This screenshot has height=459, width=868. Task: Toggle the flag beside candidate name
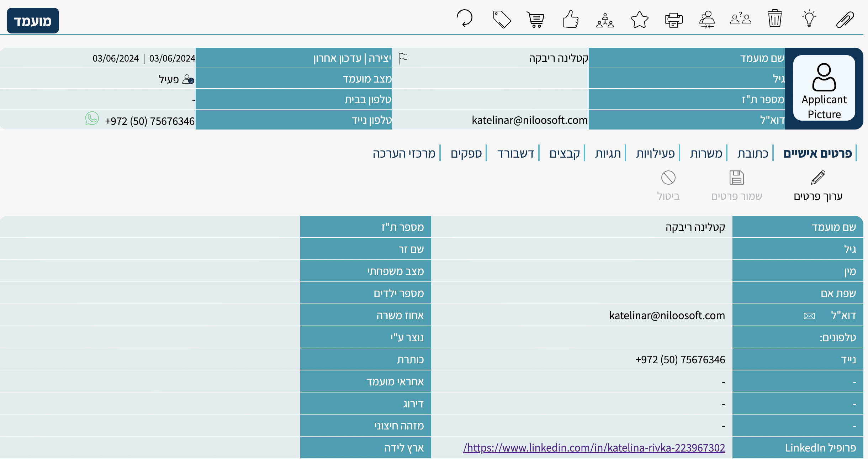pyautogui.click(x=403, y=58)
